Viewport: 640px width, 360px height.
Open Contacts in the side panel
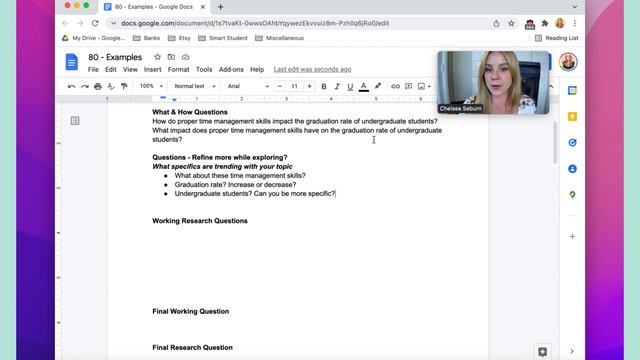pyautogui.click(x=572, y=169)
